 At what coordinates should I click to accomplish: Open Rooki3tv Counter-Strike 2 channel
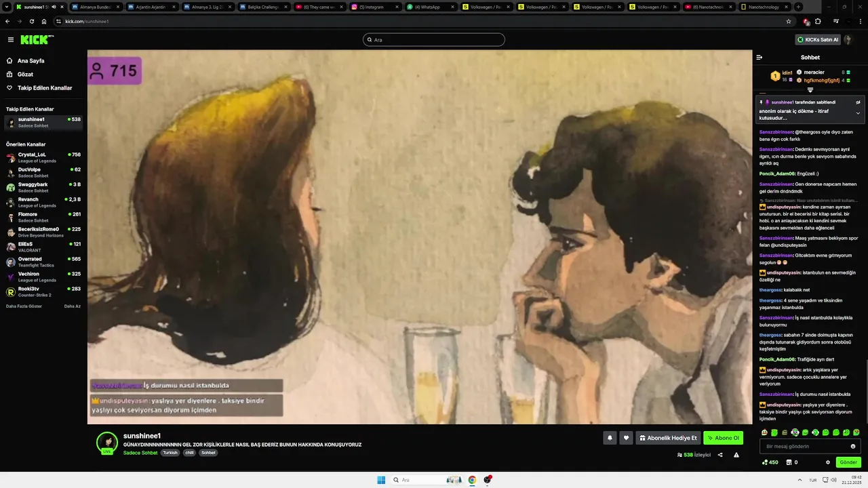pos(43,291)
